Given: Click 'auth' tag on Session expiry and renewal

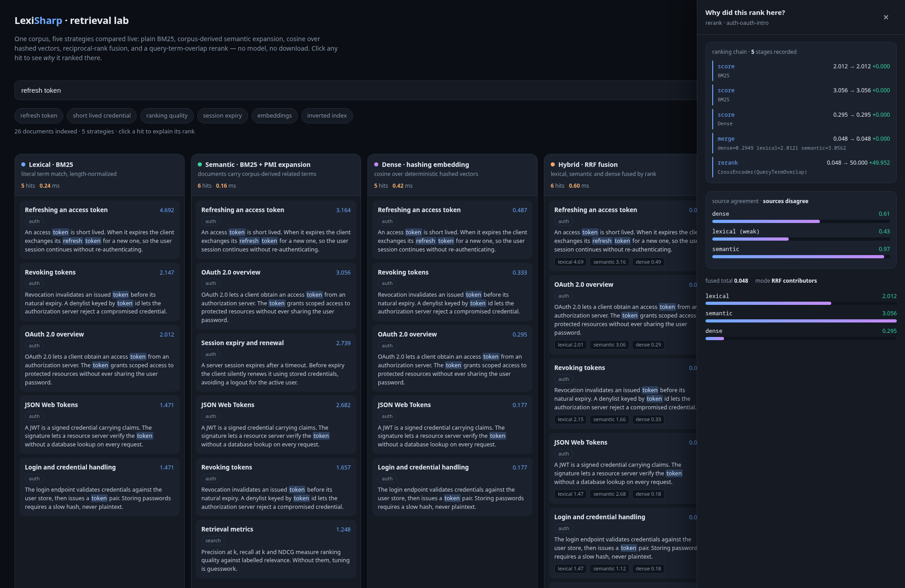Looking at the screenshot, I should pyautogui.click(x=211, y=354).
